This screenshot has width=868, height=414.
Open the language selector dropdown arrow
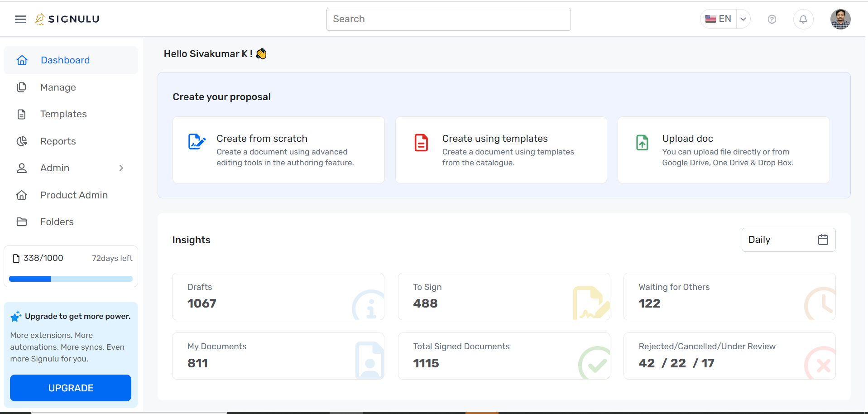coord(743,19)
